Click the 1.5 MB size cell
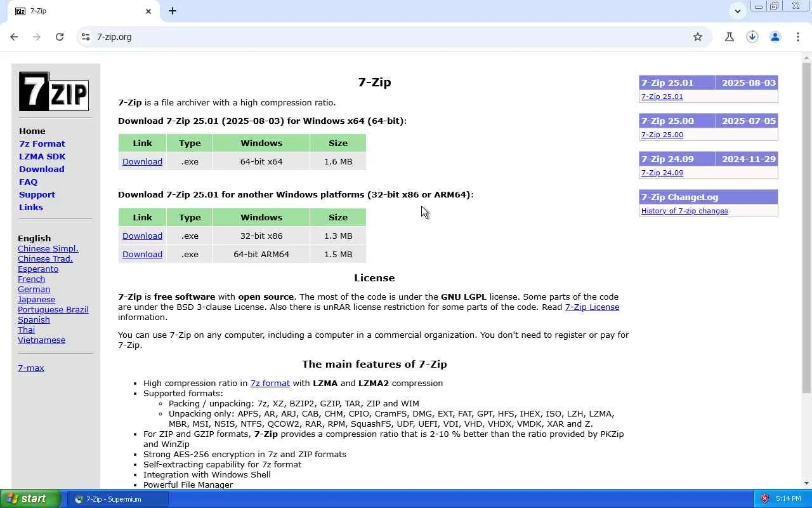 coord(338,254)
